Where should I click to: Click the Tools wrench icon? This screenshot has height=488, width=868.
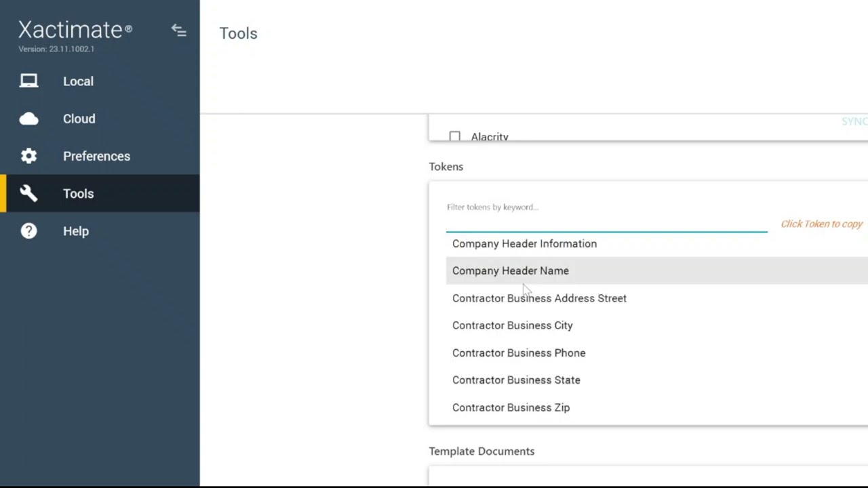28,193
